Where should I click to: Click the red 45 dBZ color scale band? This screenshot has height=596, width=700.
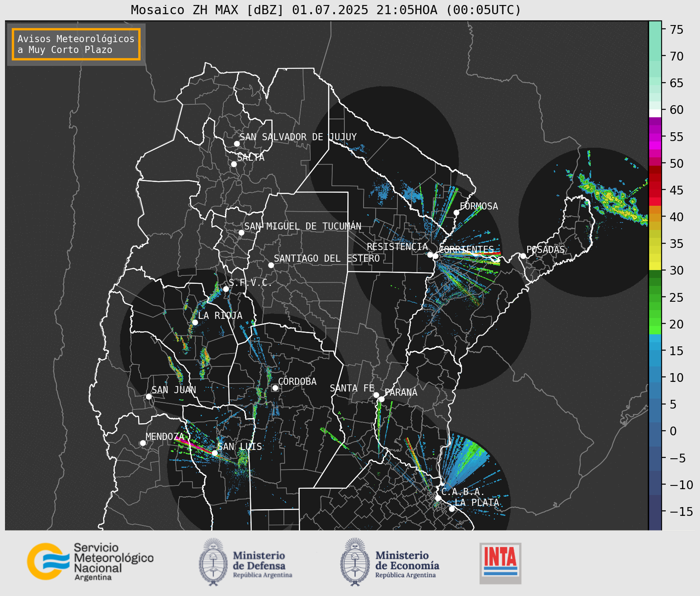click(x=655, y=194)
